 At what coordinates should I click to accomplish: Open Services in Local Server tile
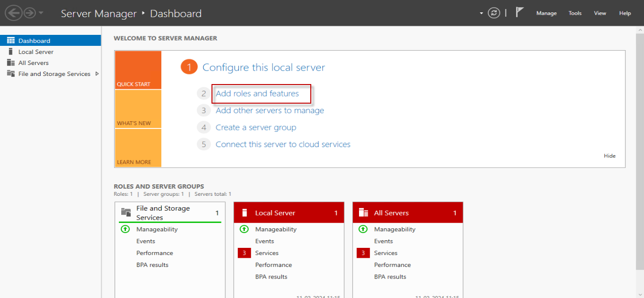(x=267, y=253)
